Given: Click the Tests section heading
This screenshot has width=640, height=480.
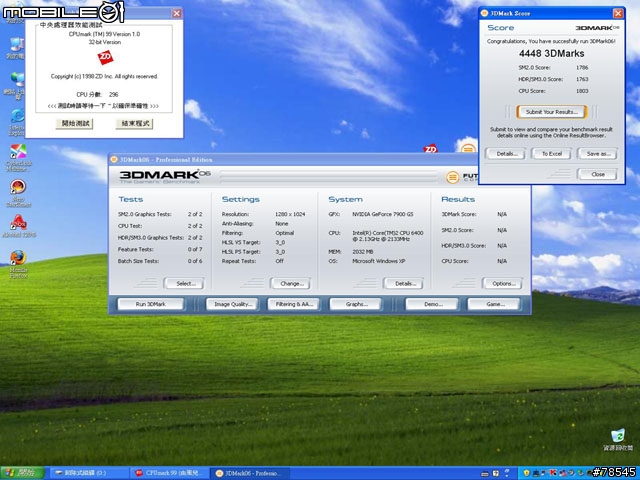Looking at the screenshot, I should [x=131, y=199].
